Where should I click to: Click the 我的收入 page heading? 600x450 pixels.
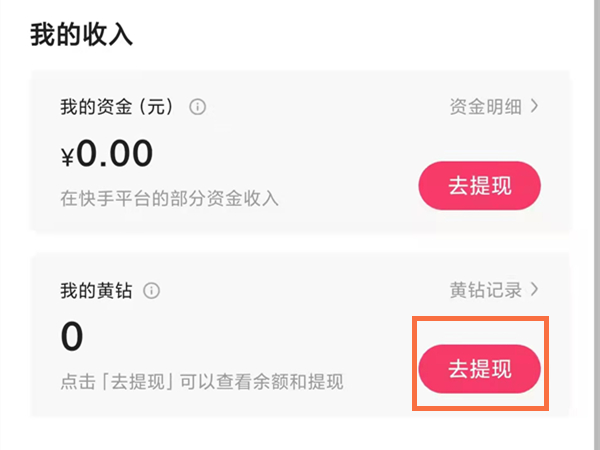coord(82,34)
